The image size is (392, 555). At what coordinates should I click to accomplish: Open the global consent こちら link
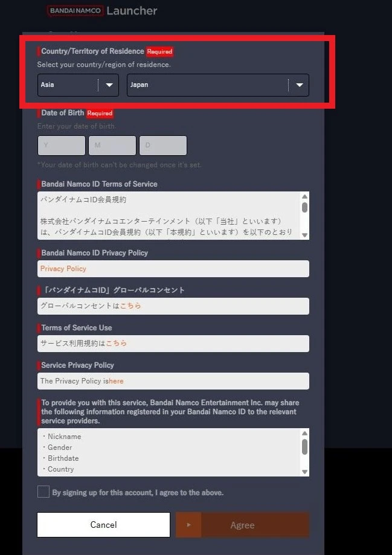[130, 306]
